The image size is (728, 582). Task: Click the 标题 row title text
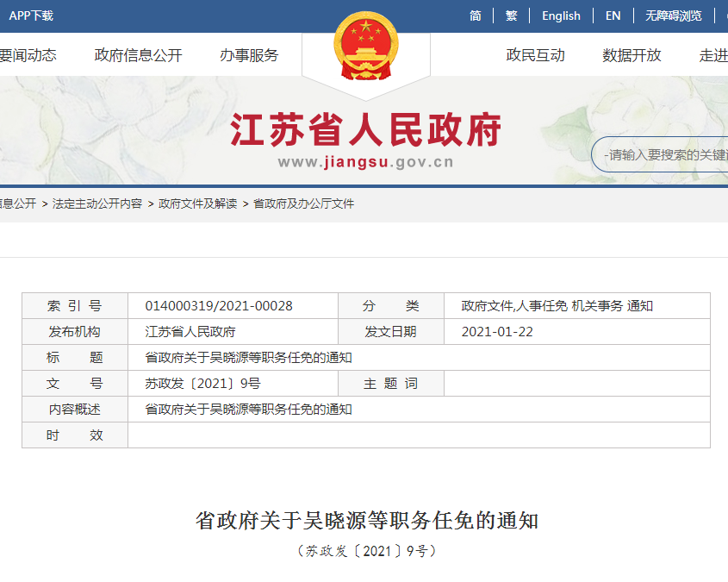[248, 358]
